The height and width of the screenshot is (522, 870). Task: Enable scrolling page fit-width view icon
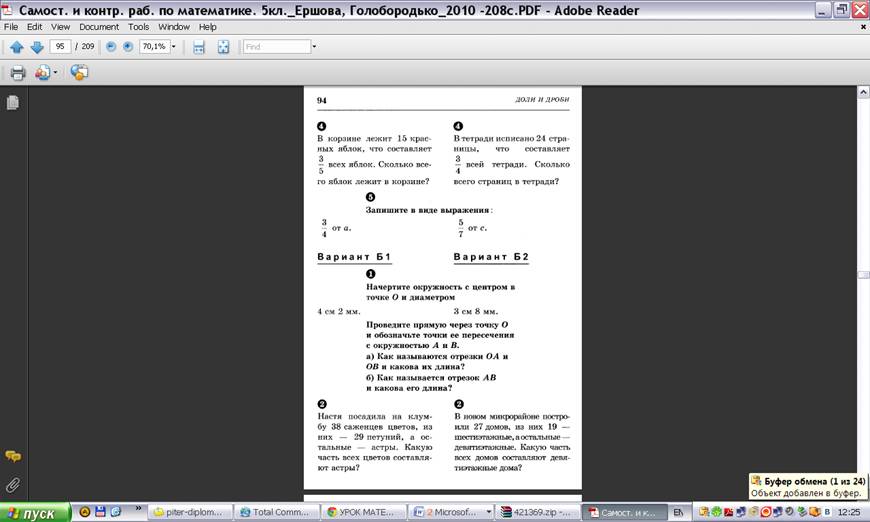coord(199,47)
